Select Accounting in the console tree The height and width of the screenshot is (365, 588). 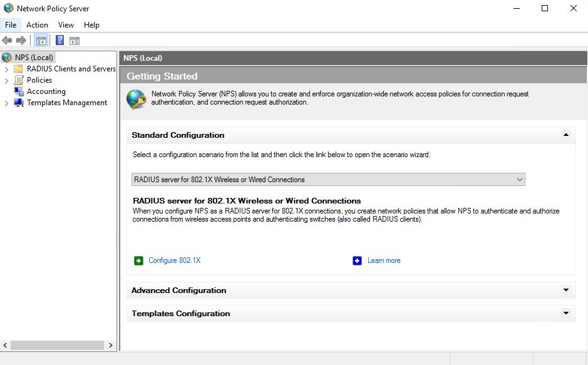pyautogui.click(x=46, y=91)
